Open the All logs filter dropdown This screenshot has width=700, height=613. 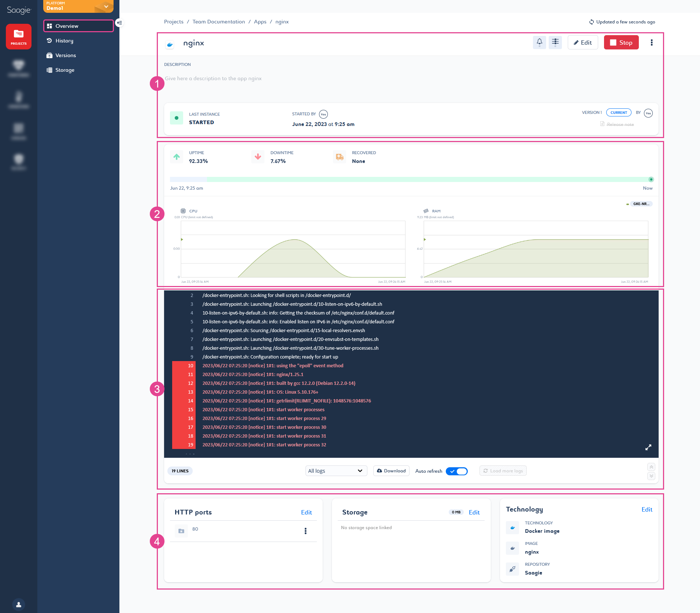[x=336, y=471]
